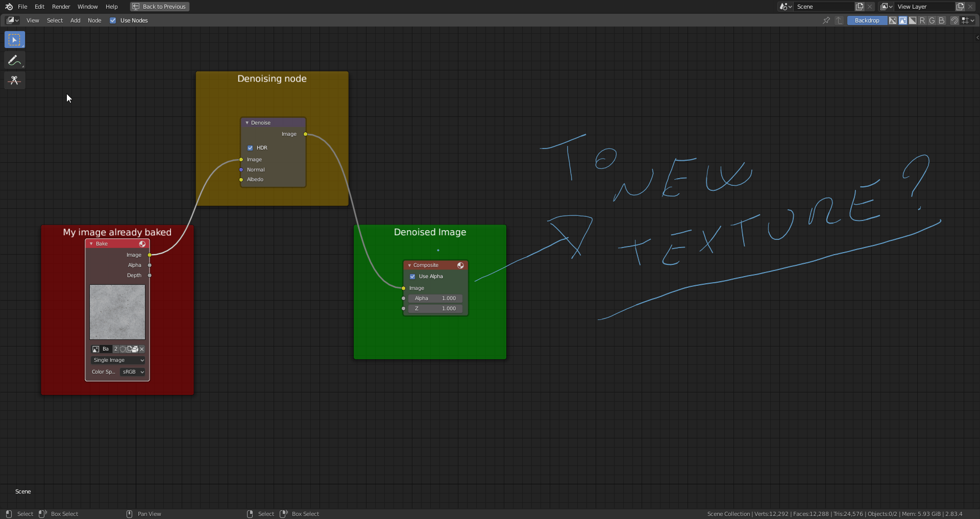This screenshot has width=980, height=519.
Task: View the R channel of the backdrop
Action: pos(923,20)
